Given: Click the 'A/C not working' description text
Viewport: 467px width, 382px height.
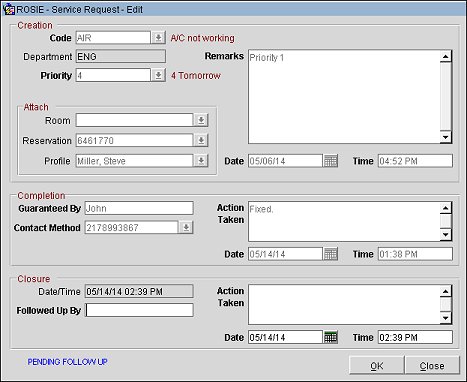Looking at the screenshot, I should pyautogui.click(x=203, y=38).
